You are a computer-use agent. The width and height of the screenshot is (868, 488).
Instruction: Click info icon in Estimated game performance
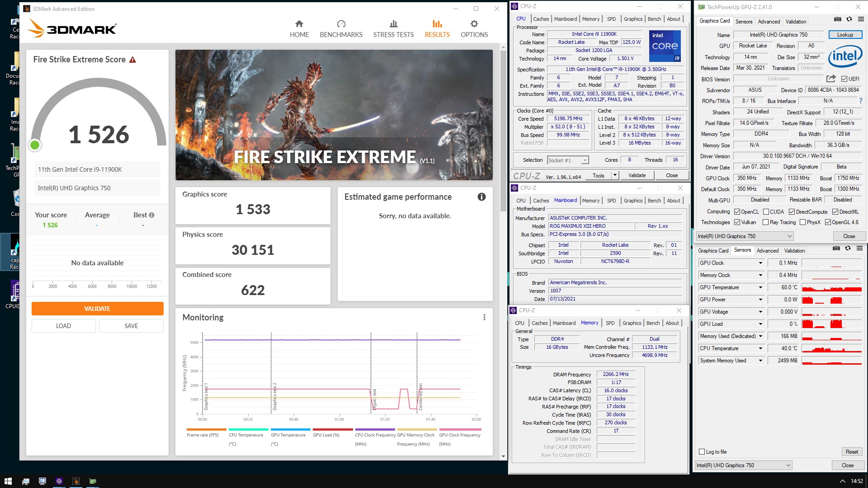pyautogui.click(x=481, y=197)
